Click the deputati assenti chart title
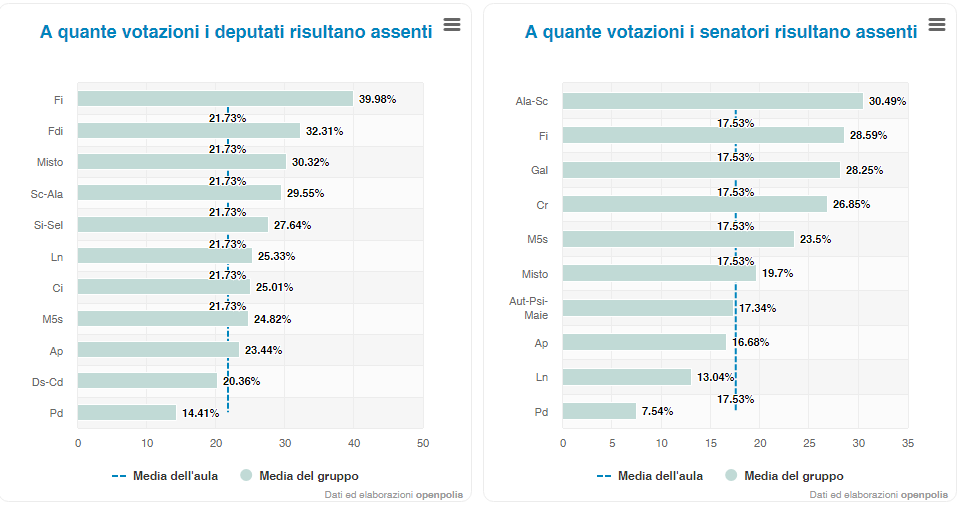 point(236,32)
